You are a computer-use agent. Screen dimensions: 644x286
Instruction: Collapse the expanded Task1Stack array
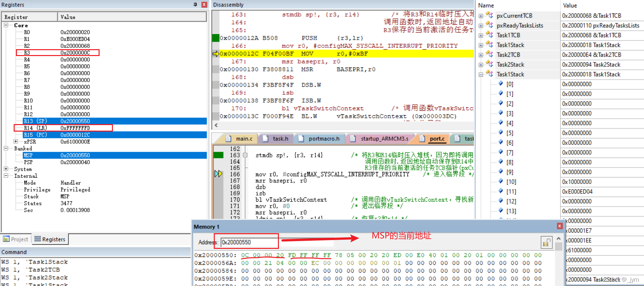[481, 74]
